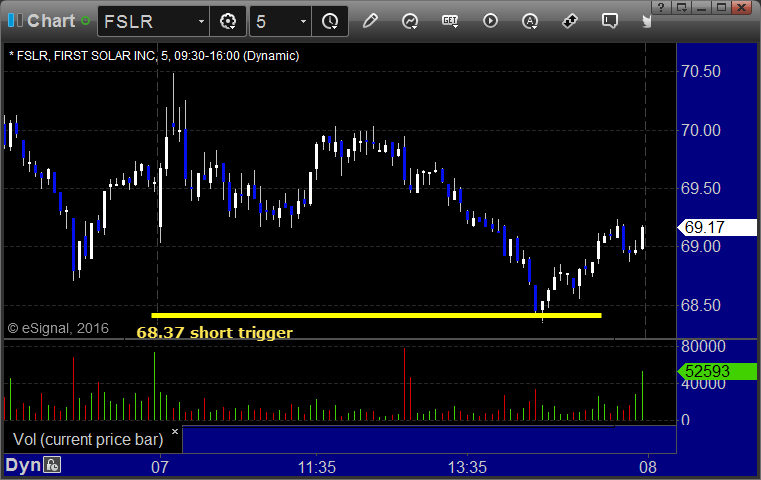
Task: Expand the interval 5 dropdown arrow
Action: 303,21
